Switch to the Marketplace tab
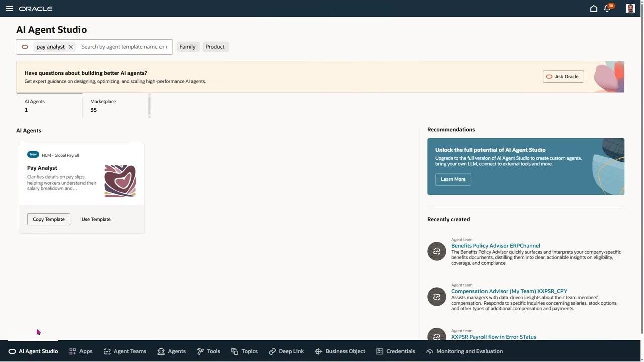Image resolution: width=644 pixels, height=362 pixels. 115,106
